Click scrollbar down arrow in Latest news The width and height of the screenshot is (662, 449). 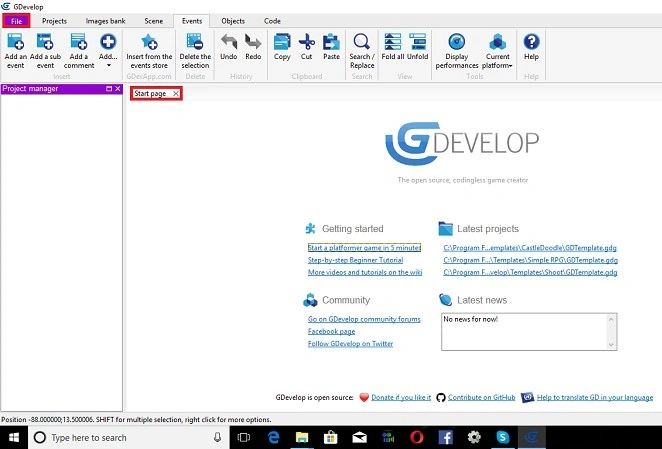611,345
